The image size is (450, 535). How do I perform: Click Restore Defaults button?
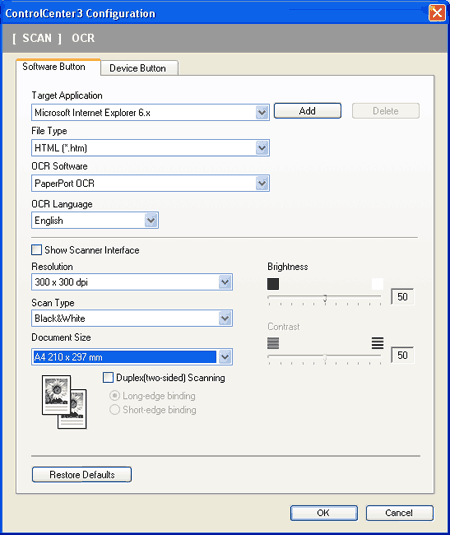click(82, 475)
